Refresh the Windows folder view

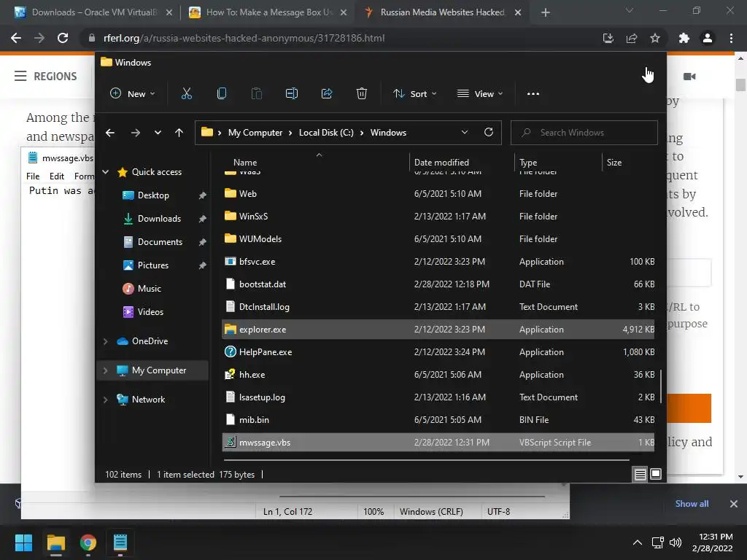489,133
